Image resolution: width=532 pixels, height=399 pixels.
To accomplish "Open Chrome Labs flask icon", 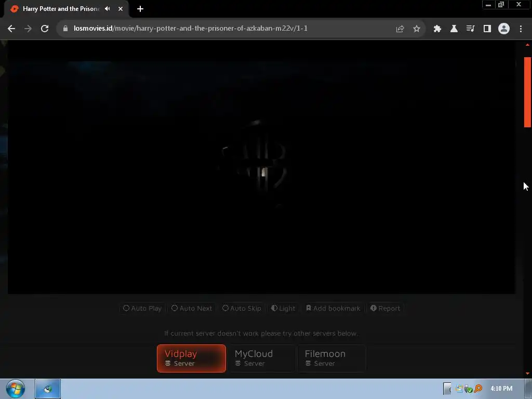I will pos(454,29).
